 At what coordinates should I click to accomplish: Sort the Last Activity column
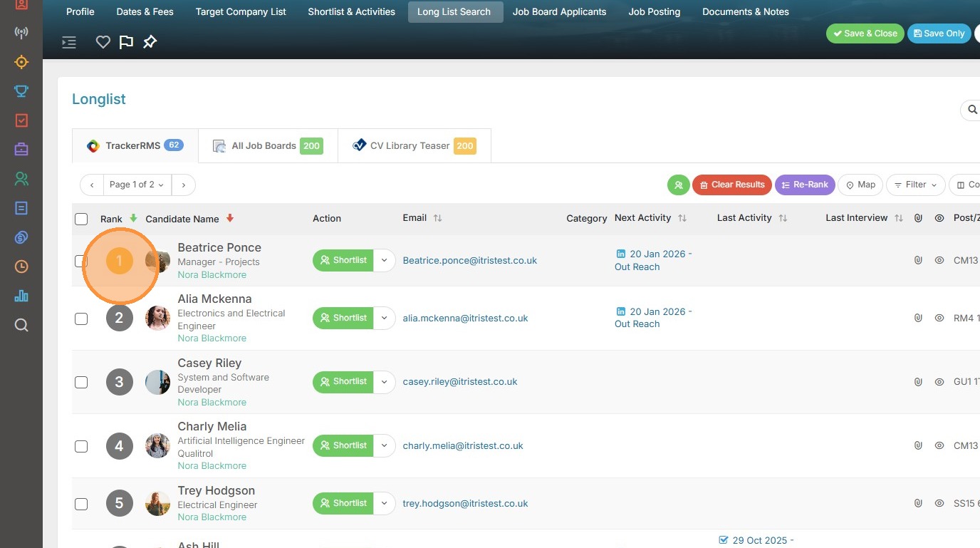click(x=783, y=218)
